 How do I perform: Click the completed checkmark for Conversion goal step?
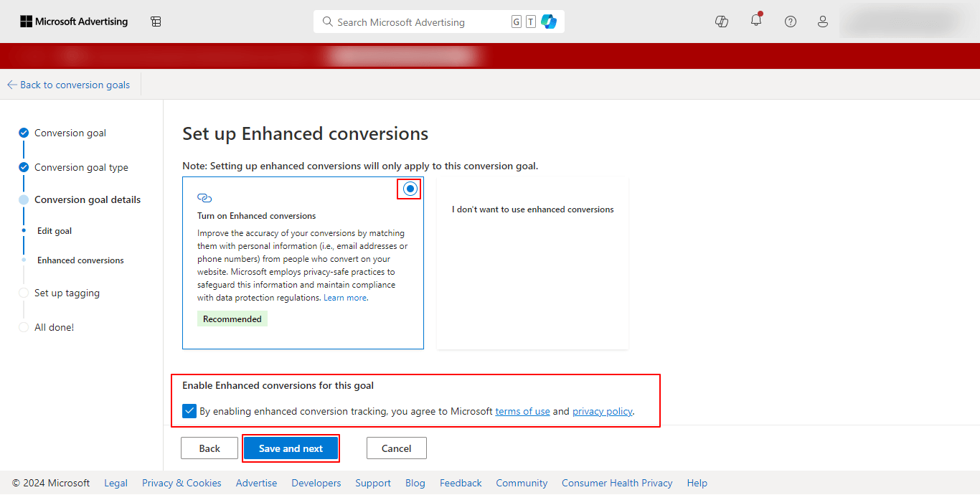(x=24, y=133)
